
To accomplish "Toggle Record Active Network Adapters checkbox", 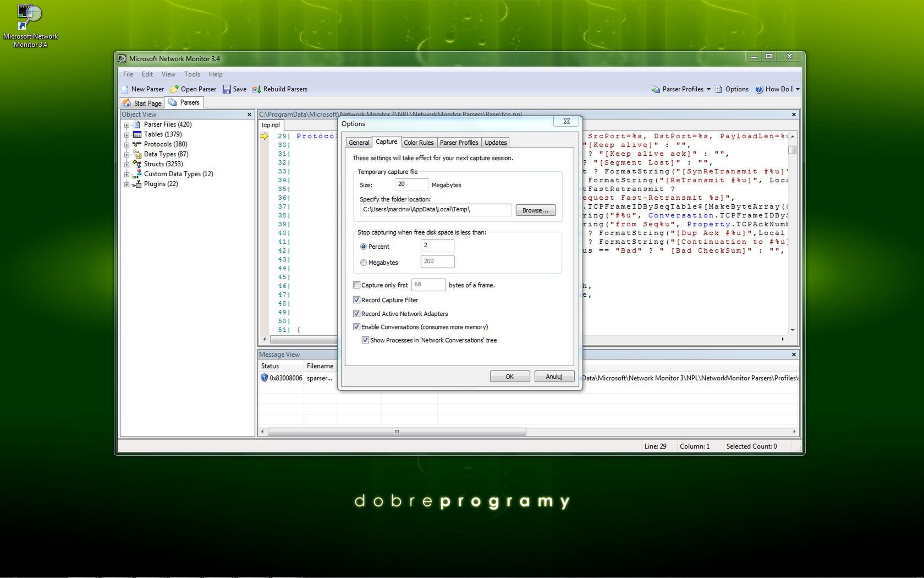I will [356, 314].
